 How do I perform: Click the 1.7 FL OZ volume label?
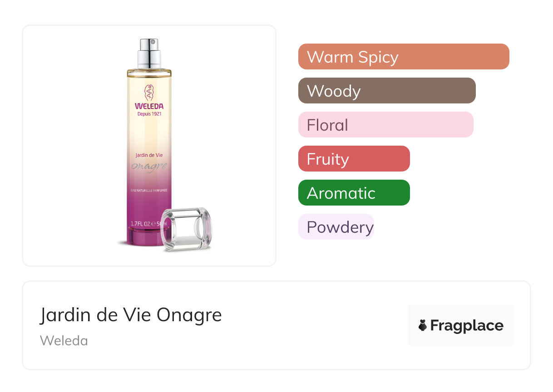[143, 224]
